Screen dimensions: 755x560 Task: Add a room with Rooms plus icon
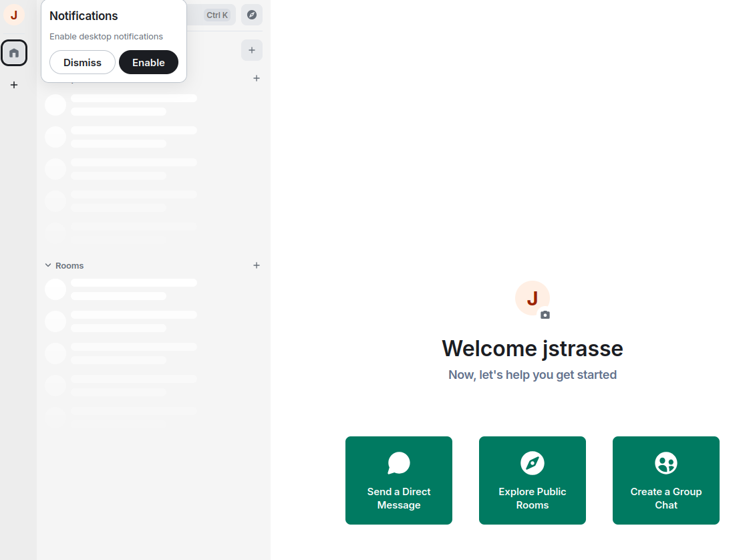[x=257, y=265]
